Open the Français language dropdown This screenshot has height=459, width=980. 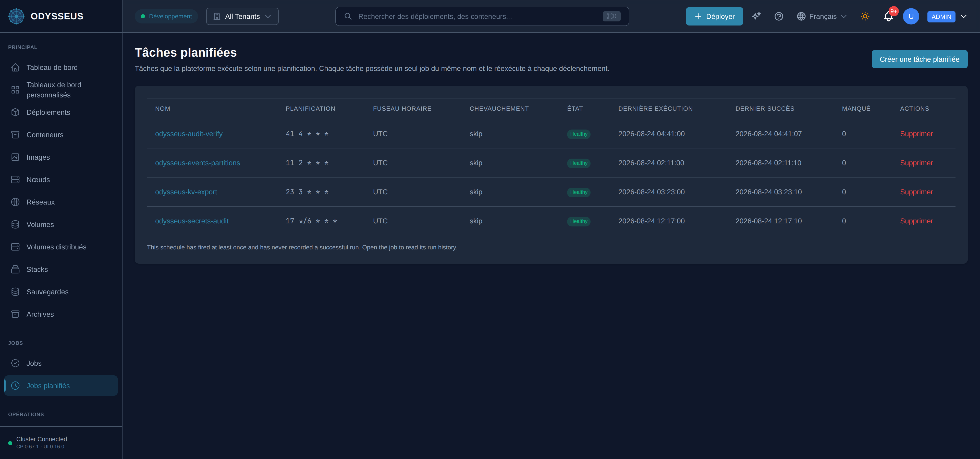(x=822, y=16)
